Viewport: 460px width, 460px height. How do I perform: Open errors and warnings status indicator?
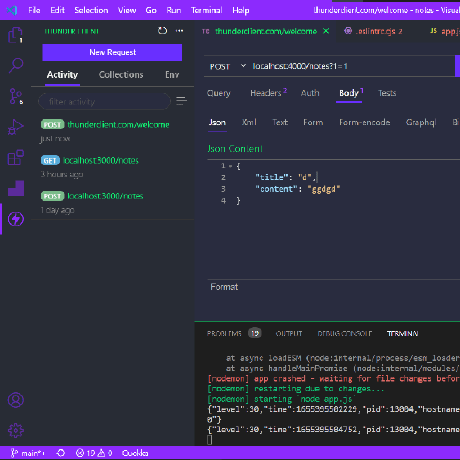tap(94, 453)
